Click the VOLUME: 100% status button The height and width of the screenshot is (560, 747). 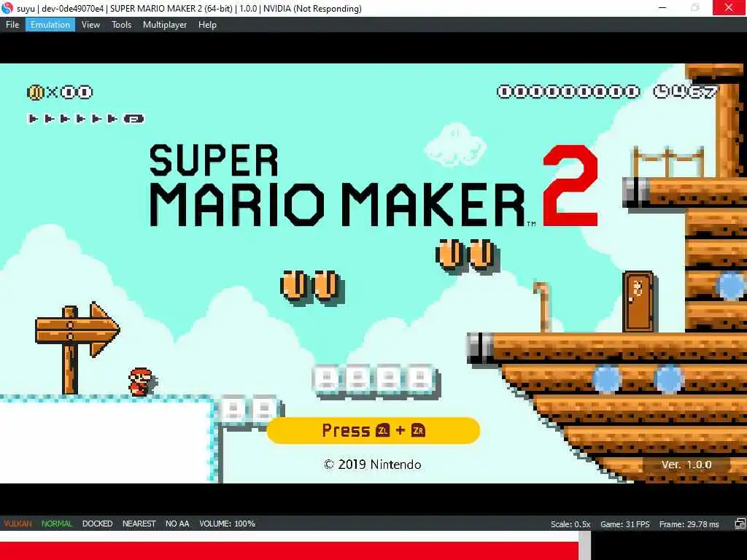coord(228,524)
